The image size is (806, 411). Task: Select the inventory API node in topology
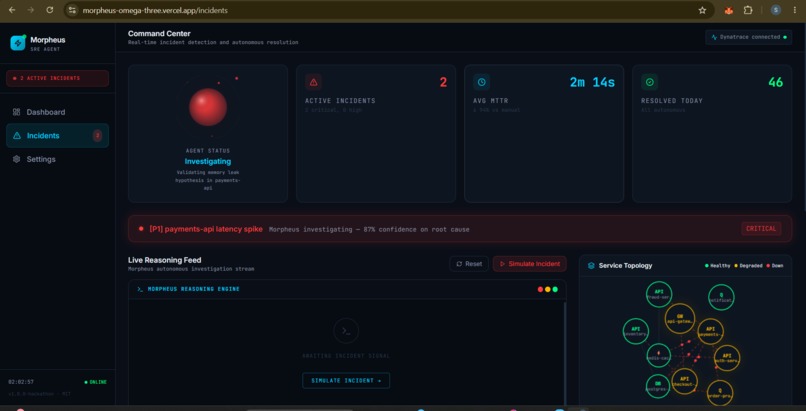coord(635,331)
